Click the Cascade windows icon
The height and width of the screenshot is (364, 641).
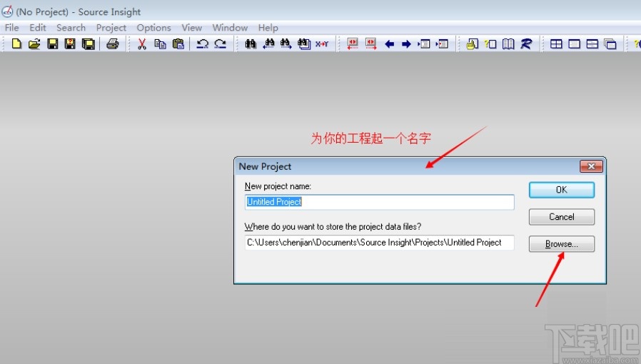[x=610, y=44]
